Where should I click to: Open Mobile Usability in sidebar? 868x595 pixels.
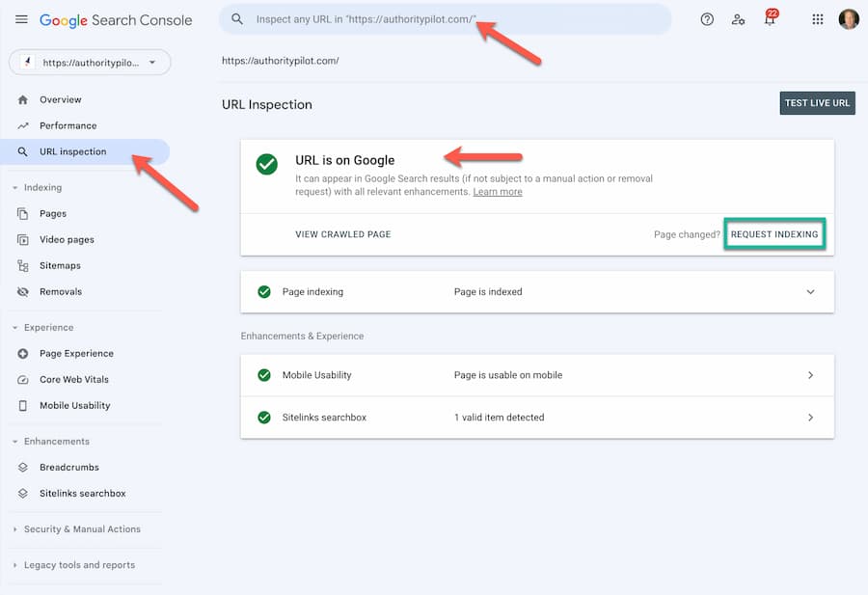(x=74, y=406)
